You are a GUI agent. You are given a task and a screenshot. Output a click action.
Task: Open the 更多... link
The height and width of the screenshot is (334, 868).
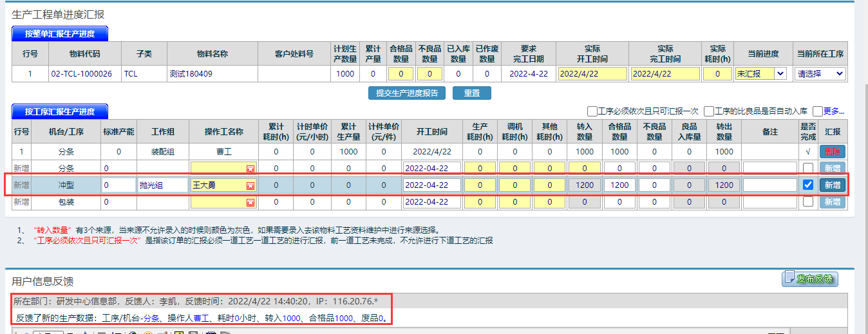point(833,111)
